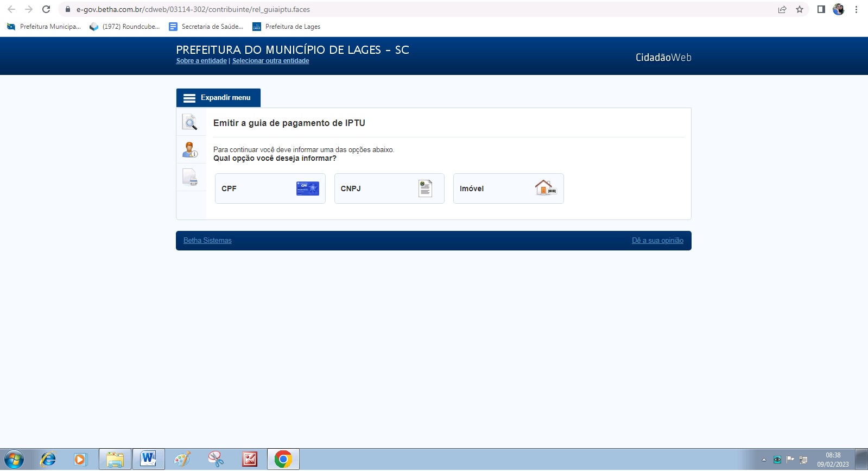868x471 pixels.
Task: Choose the CPF option card
Action: pyautogui.click(x=270, y=189)
